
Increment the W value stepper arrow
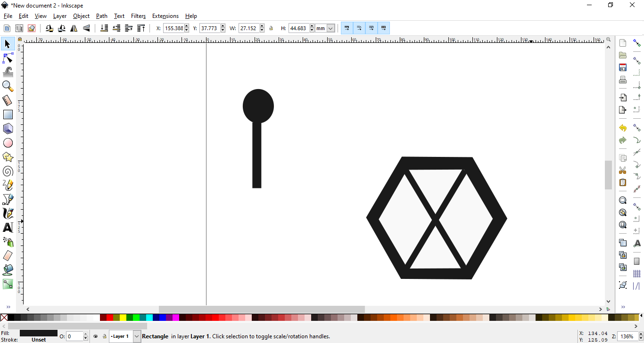[262, 26]
